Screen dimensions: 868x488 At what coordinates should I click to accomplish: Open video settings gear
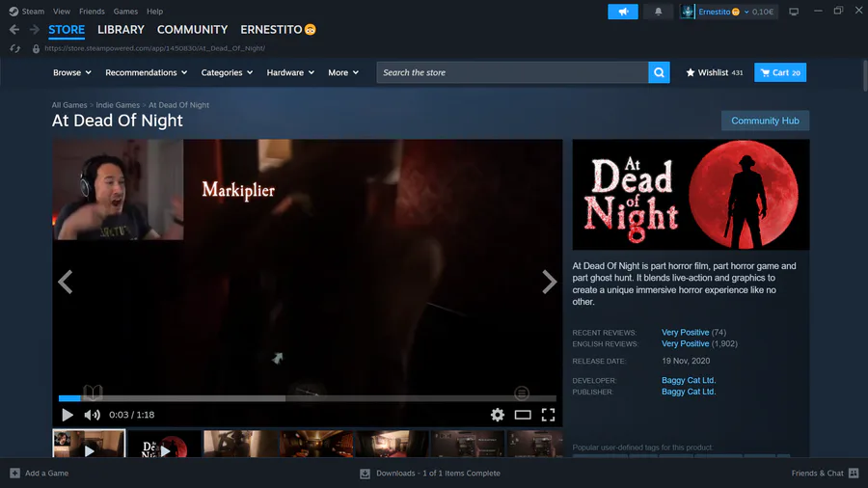(497, 415)
